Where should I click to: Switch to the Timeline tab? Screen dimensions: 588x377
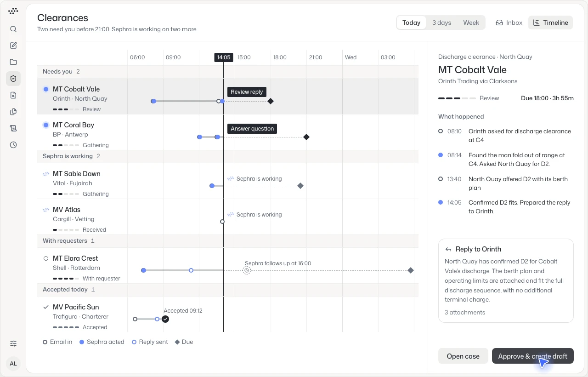coord(550,23)
